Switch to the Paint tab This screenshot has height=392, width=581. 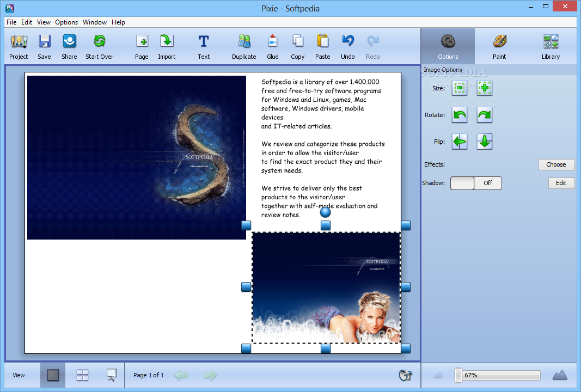click(499, 46)
